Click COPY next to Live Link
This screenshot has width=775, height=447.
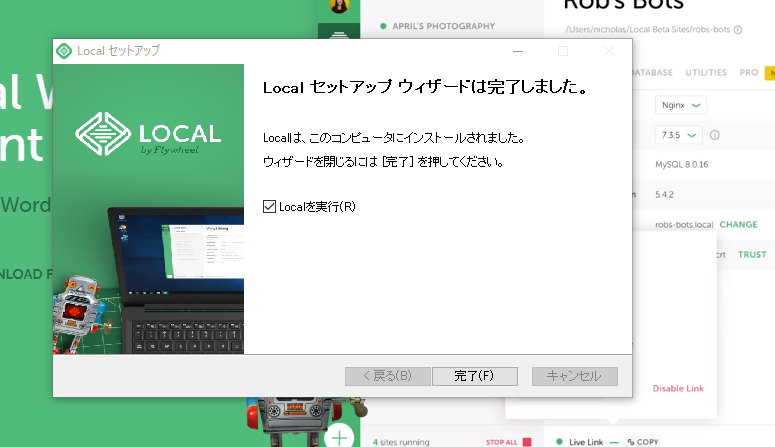point(643,442)
